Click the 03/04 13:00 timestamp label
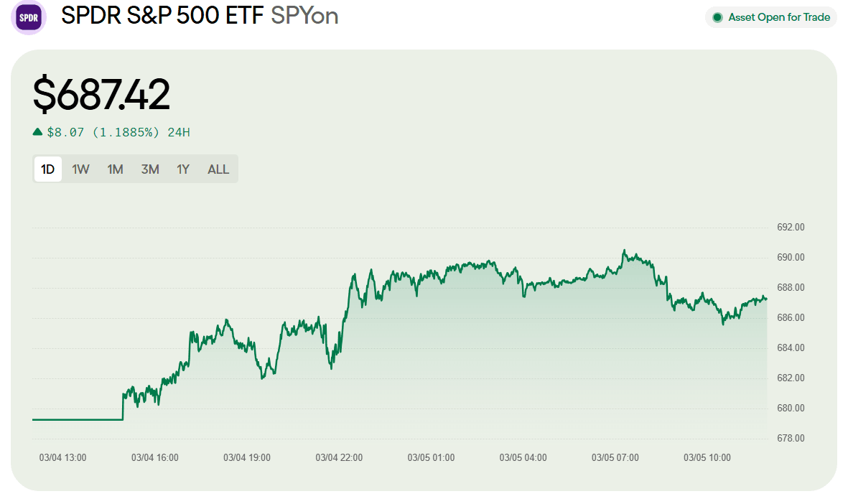The width and height of the screenshot is (848, 504). (62, 457)
